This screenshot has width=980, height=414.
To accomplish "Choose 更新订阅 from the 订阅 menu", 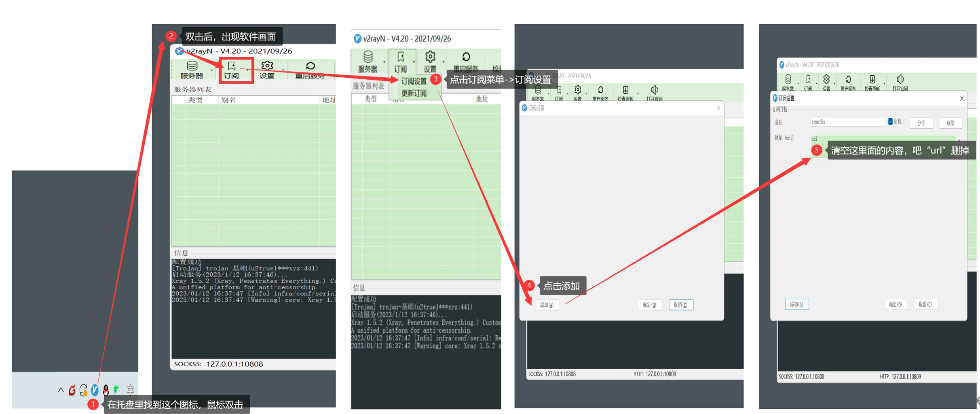I will click(414, 93).
